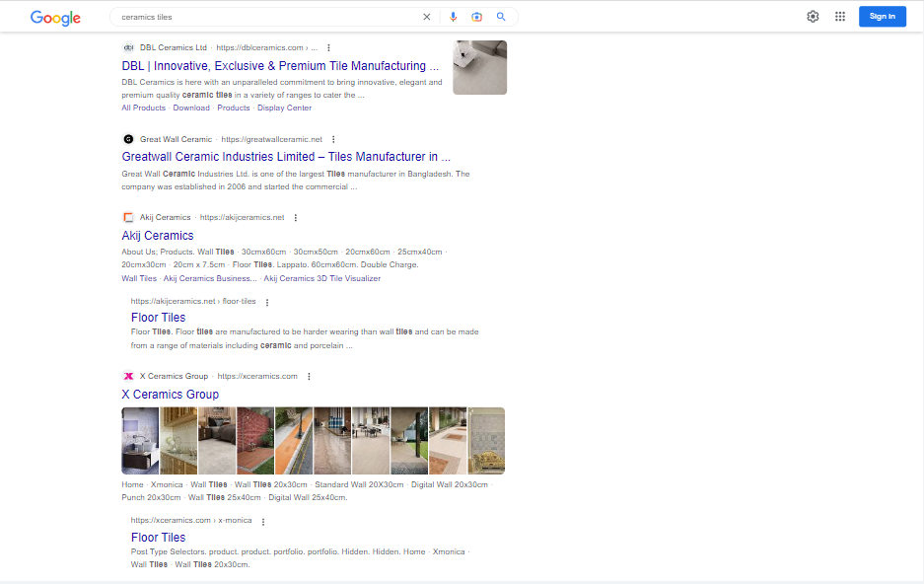Click the Akij Ceramics favicon
This screenshot has height=584, width=924.
click(x=128, y=217)
